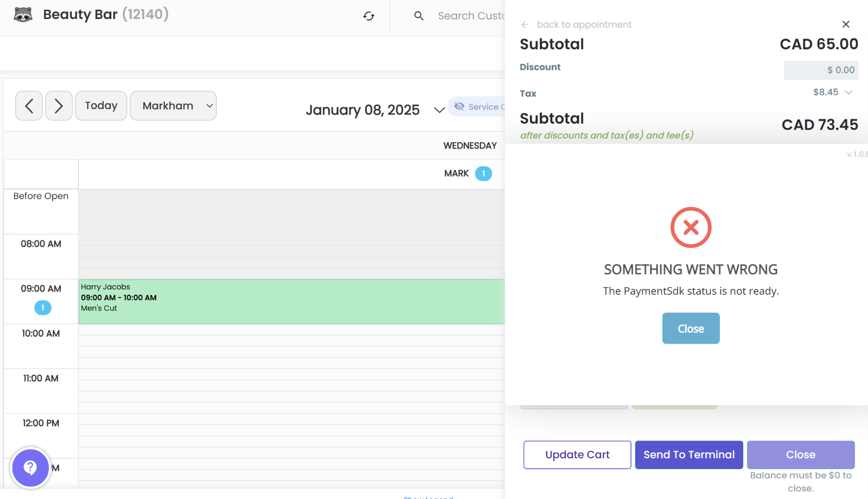Click the refresh sync icon

pos(369,16)
